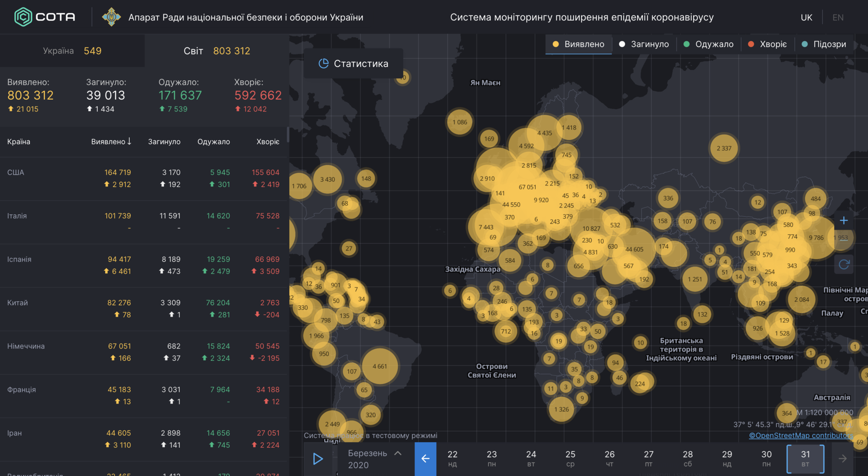Click the 44 605 bubble over Iran
Image resolution: width=868 pixels, height=476 pixels.
point(634,249)
